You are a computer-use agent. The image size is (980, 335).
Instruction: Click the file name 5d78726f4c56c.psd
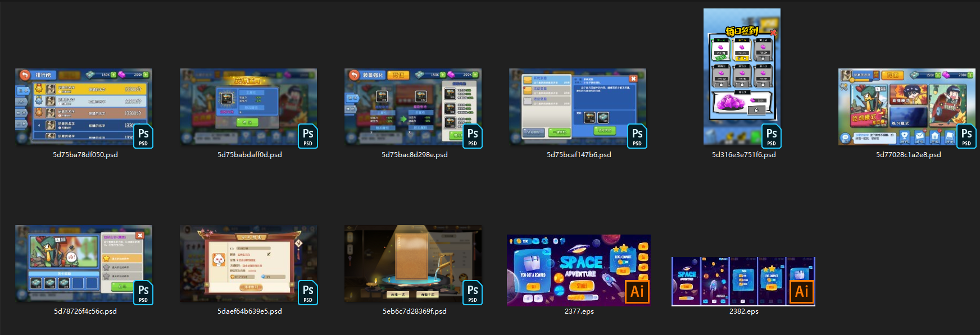[85, 311]
